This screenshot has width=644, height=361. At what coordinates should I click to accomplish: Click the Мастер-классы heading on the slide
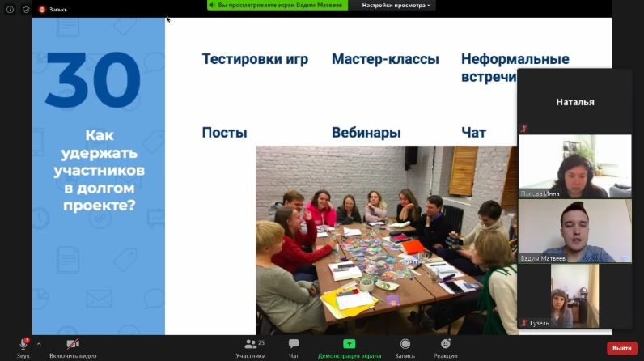(x=385, y=59)
